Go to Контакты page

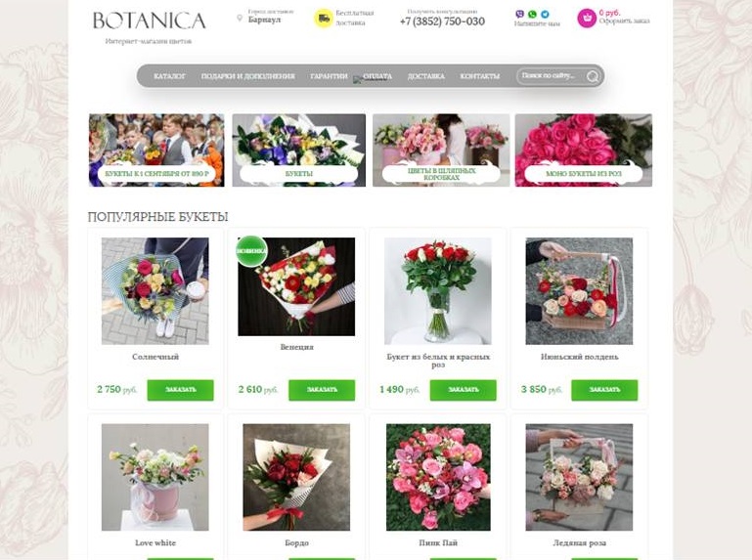(479, 76)
